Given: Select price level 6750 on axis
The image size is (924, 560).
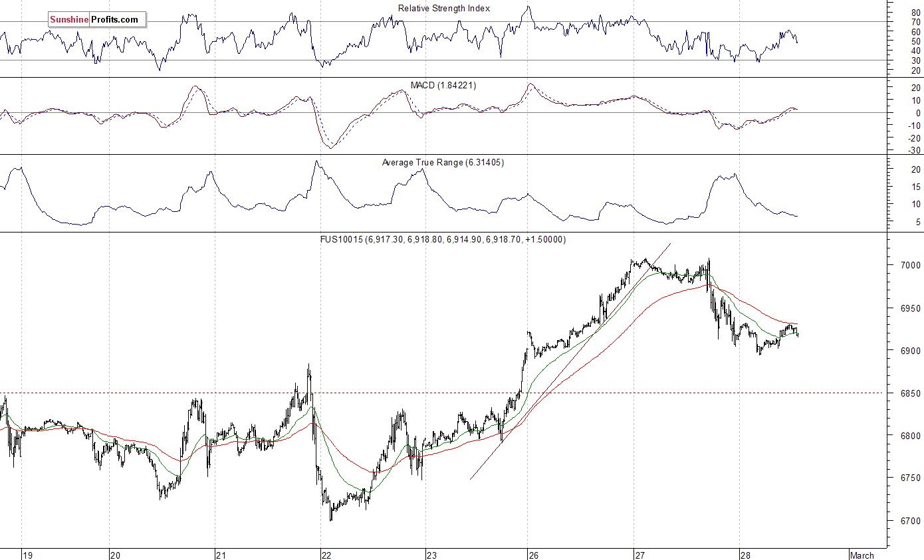Looking at the screenshot, I should [x=909, y=478].
